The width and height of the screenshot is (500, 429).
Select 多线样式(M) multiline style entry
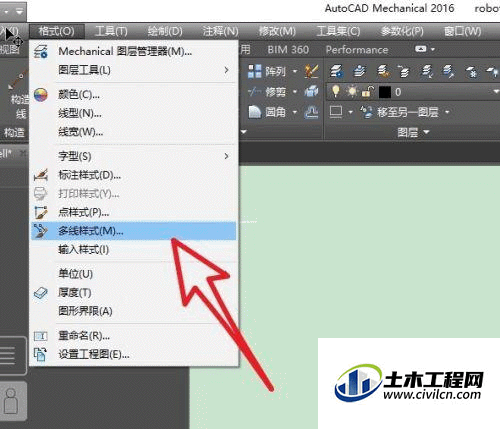tap(133, 231)
